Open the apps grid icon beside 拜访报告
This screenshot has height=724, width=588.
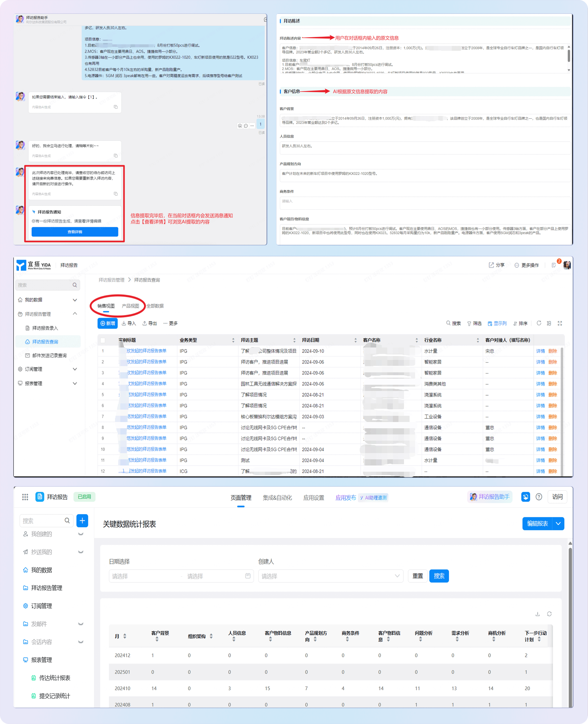(x=25, y=497)
